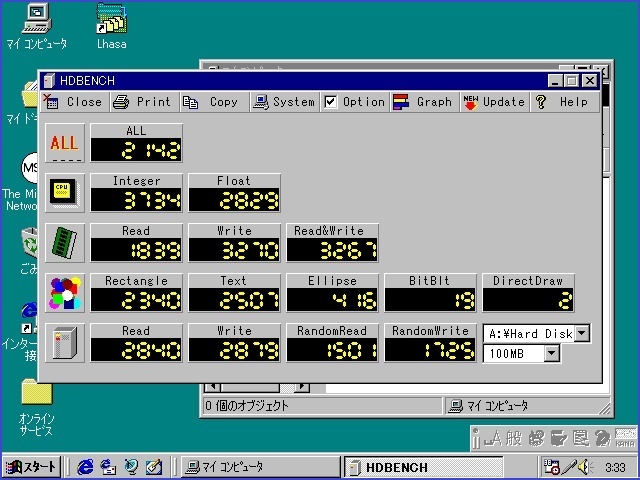Click IME input mode 'A' icon
The image size is (640, 480).
493,439
